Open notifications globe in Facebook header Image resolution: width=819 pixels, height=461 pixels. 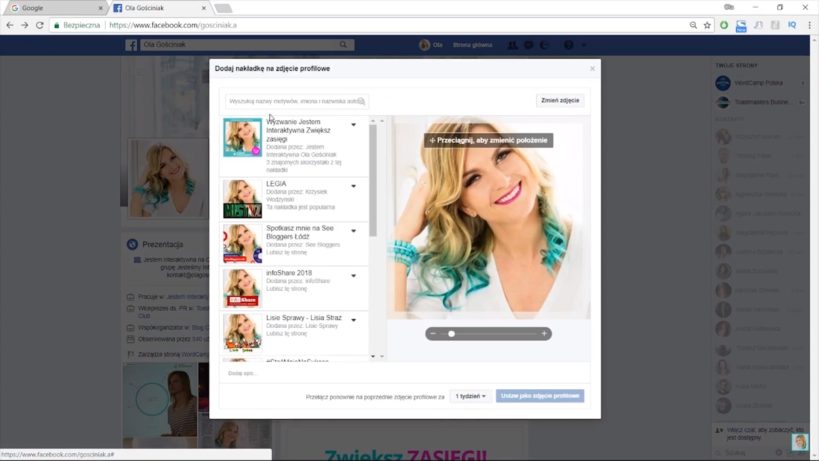click(x=544, y=45)
